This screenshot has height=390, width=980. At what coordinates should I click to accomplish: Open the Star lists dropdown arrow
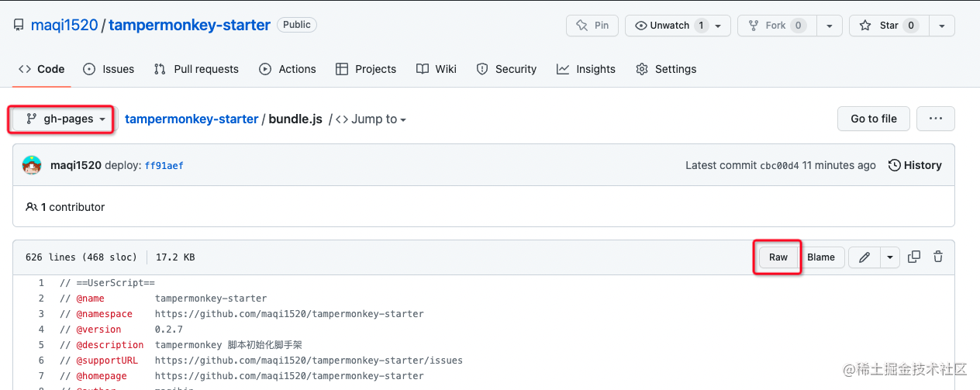coord(941,26)
